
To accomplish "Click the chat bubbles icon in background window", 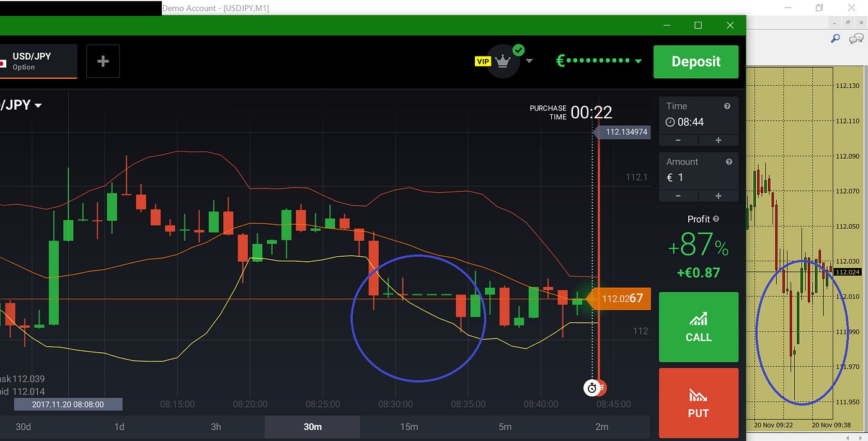I will (857, 38).
